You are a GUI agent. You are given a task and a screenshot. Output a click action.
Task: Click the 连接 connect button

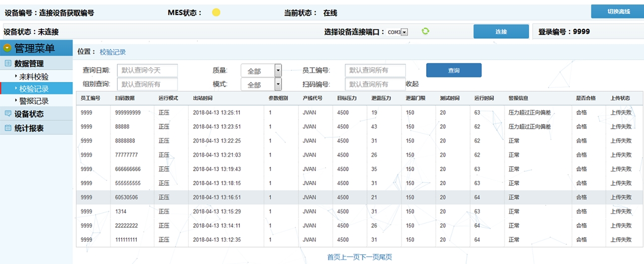tap(501, 31)
